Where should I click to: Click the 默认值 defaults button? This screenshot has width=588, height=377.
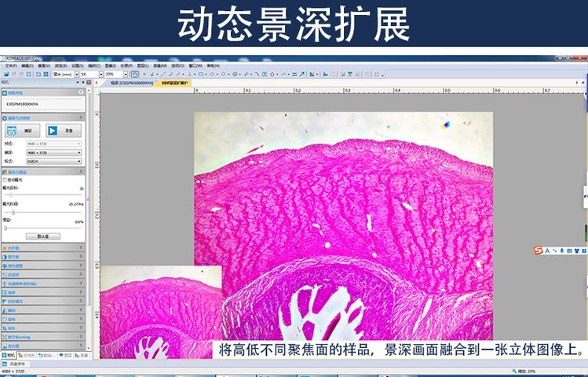tap(42, 236)
